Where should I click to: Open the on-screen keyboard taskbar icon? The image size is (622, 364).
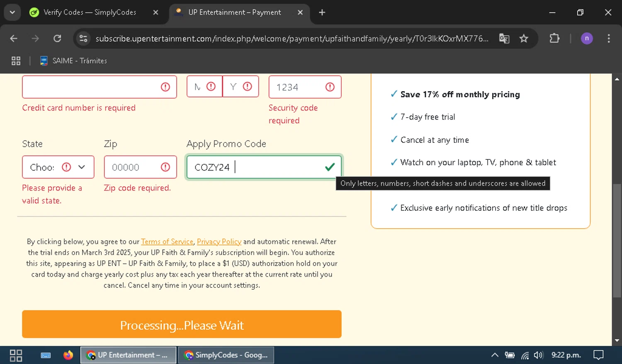click(46, 355)
